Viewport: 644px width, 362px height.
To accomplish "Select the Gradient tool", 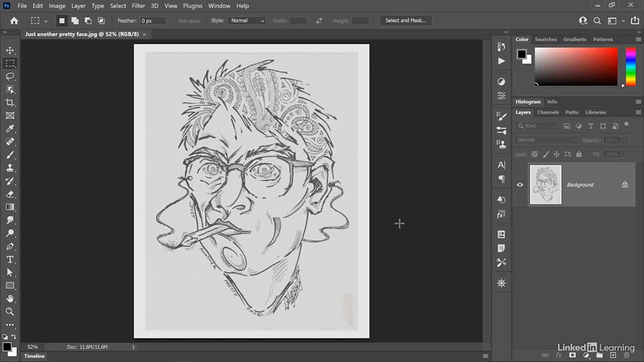I will pyautogui.click(x=10, y=207).
